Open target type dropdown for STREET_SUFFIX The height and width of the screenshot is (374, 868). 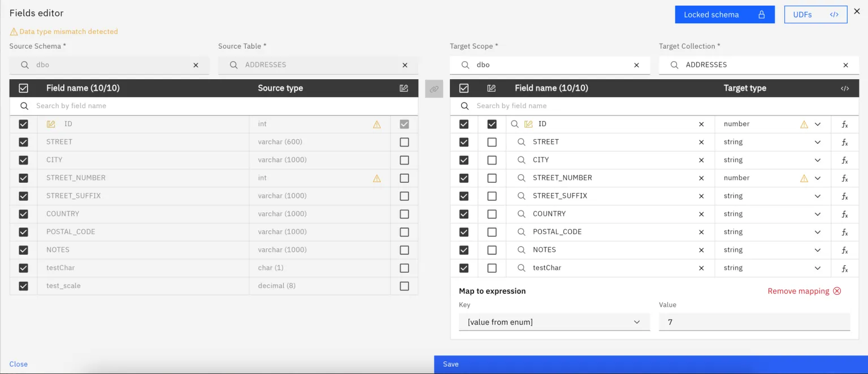[x=817, y=196]
